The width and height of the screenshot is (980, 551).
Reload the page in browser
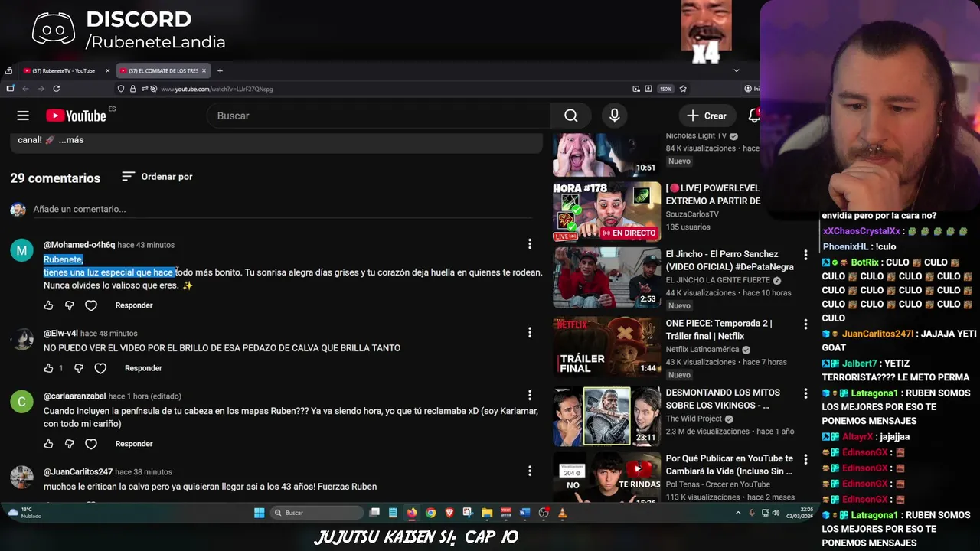(56, 89)
